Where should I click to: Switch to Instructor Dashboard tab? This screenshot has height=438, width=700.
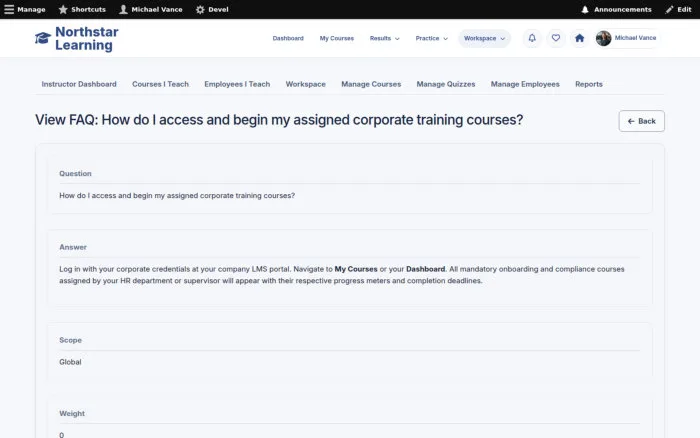(x=79, y=84)
